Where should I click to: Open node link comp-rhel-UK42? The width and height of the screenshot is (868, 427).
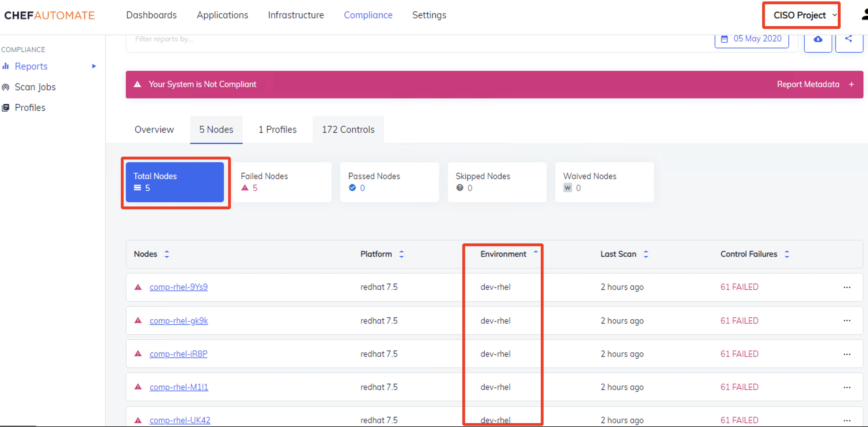tap(179, 420)
